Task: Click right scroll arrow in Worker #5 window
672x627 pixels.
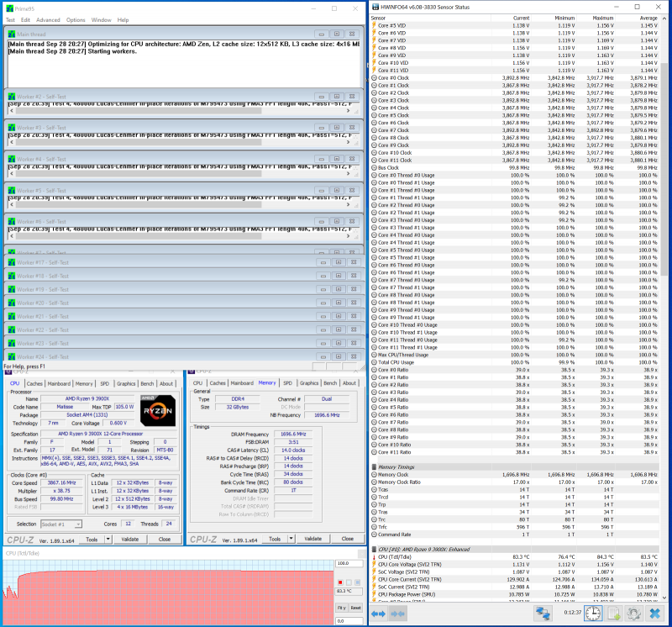Action: tap(348, 204)
